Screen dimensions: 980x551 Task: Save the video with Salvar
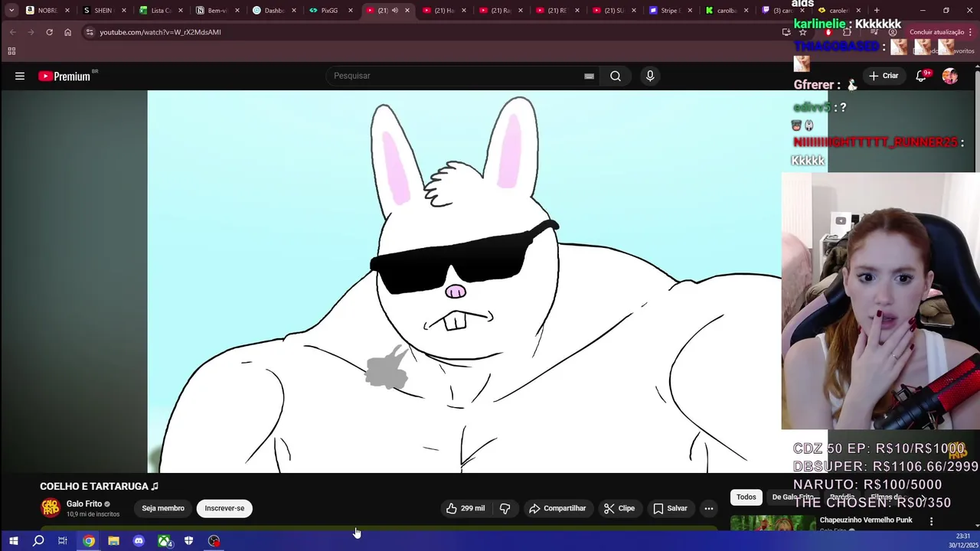point(670,508)
